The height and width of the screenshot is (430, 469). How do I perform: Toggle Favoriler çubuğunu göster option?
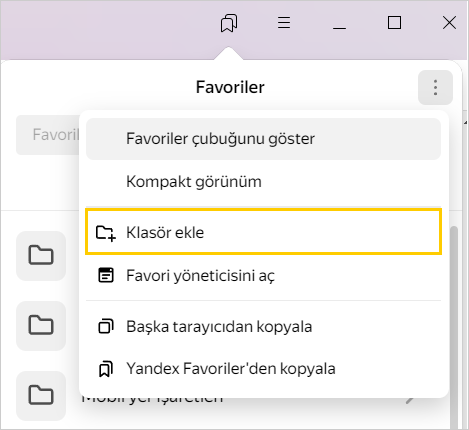click(263, 139)
